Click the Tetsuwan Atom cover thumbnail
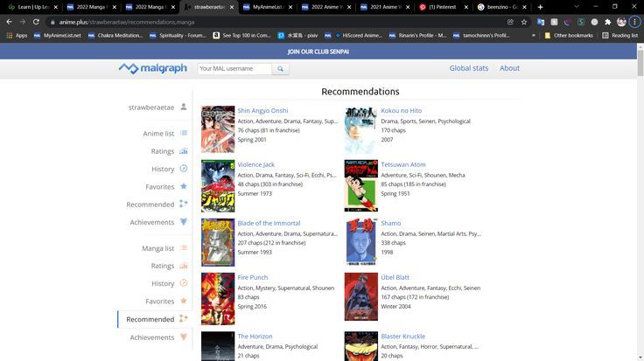This screenshot has height=361, width=644. [361, 185]
